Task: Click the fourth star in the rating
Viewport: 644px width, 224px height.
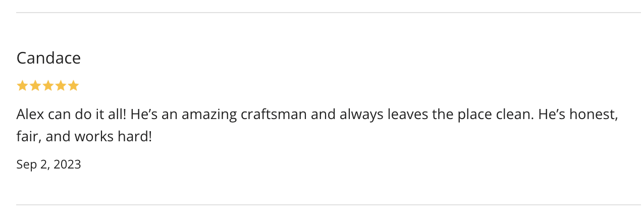Action: coord(61,86)
